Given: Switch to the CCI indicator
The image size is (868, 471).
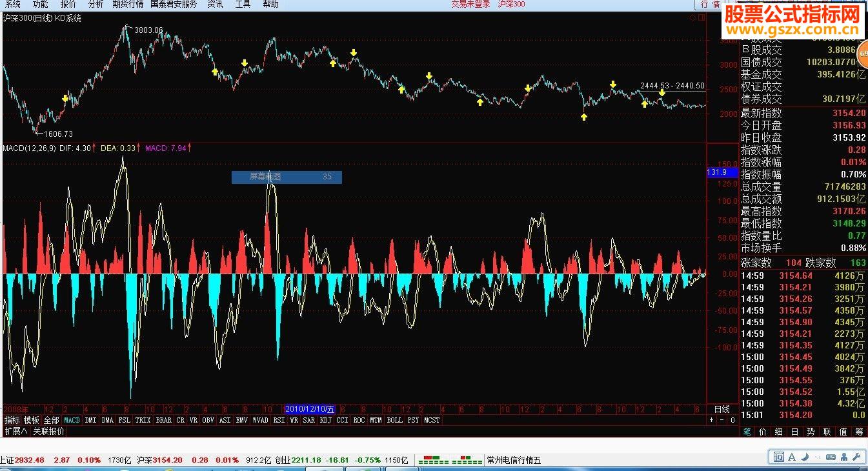Looking at the screenshot, I should click(342, 420).
